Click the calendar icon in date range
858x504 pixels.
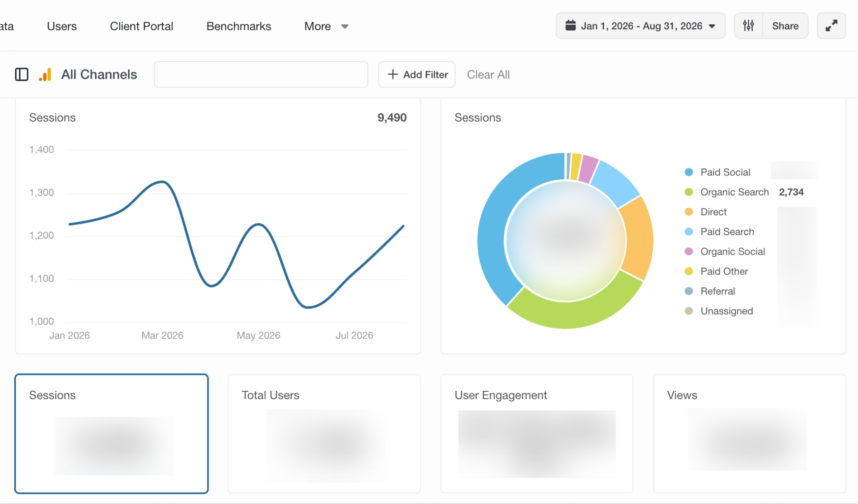click(x=571, y=26)
